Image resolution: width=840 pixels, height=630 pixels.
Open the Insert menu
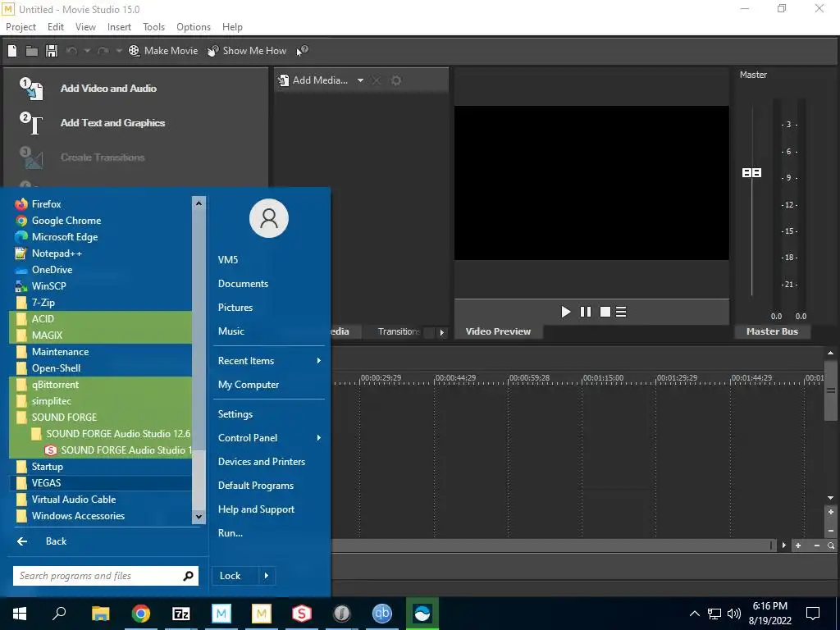[x=119, y=27]
